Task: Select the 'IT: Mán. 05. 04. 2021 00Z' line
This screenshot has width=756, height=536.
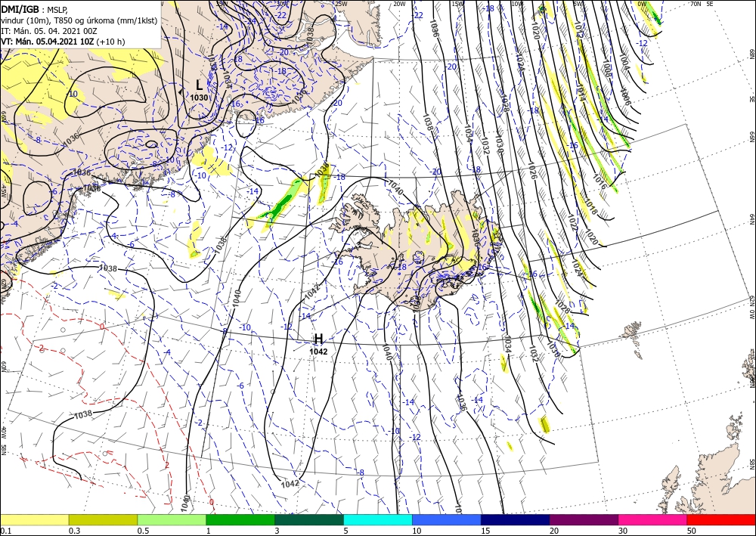Action: (x=49, y=31)
